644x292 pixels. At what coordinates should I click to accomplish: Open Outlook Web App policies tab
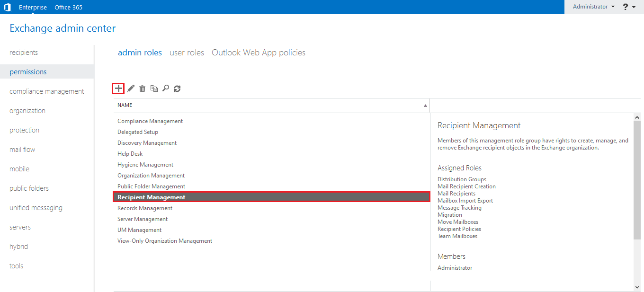coord(258,53)
